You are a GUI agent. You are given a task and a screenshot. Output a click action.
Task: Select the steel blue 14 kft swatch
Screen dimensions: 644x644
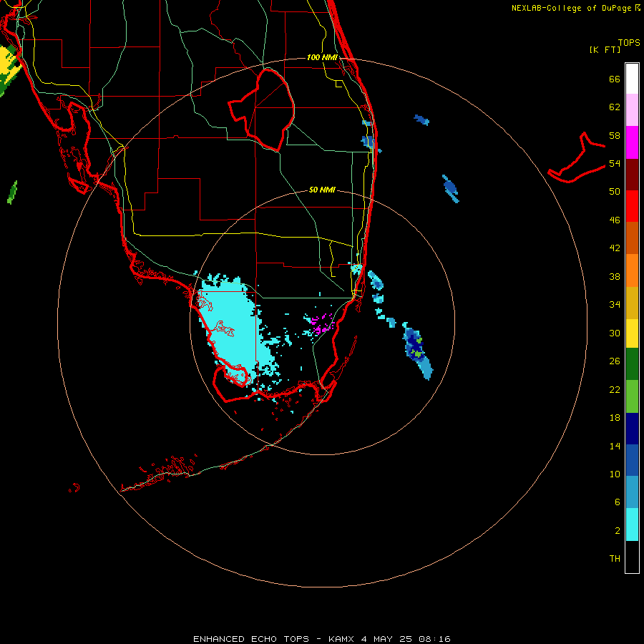[632, 492]
